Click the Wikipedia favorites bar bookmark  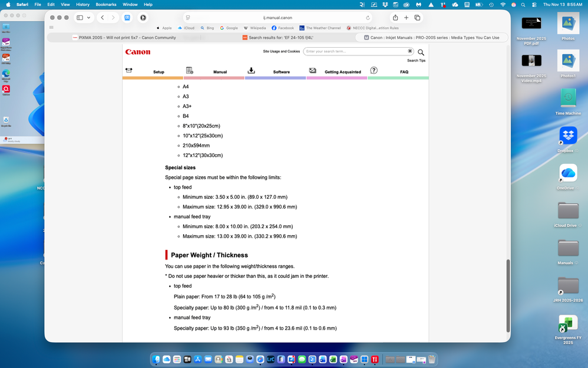coord(254,28)
